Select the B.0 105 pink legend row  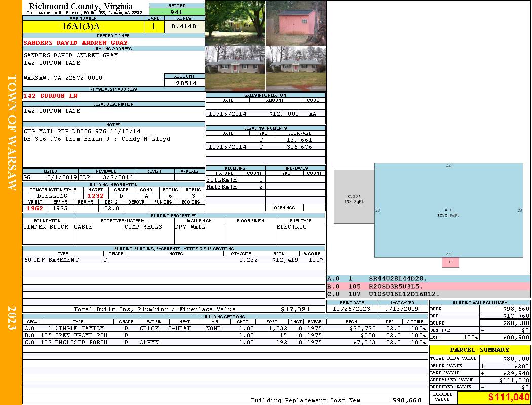click(428, 286)
